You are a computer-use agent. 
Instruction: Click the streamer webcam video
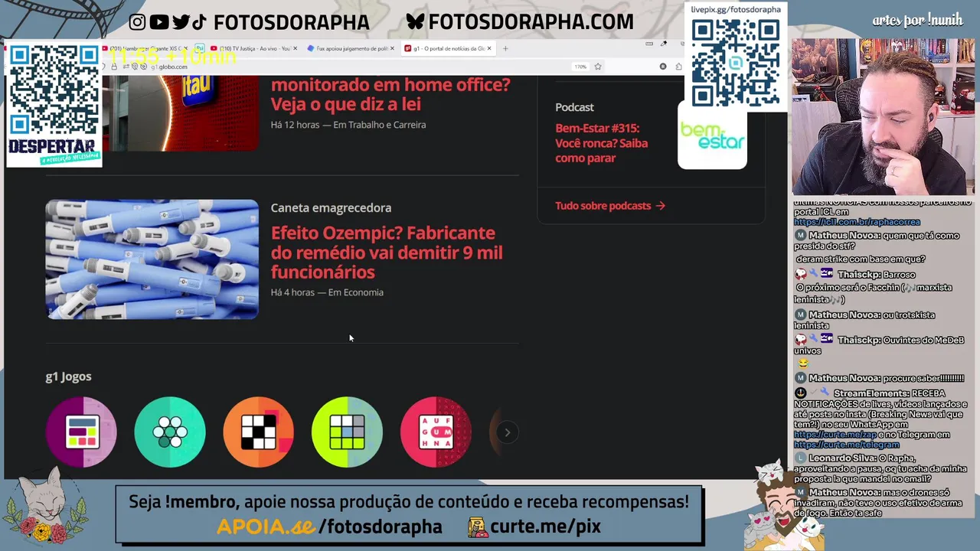click(884, 116)
